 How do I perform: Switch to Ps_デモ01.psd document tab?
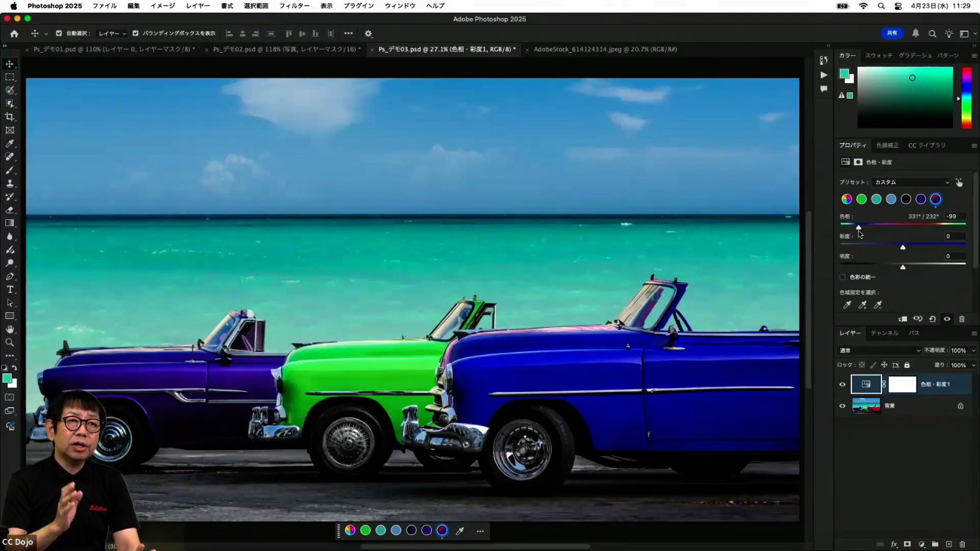click(114, 50)
